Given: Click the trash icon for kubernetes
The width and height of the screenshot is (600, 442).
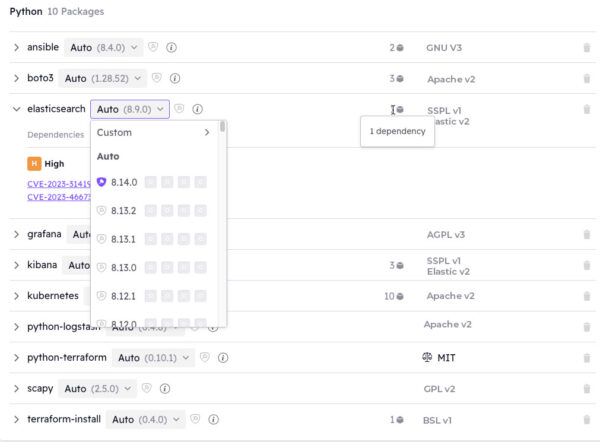Looking at the screenshot, I should coord(587,297).
